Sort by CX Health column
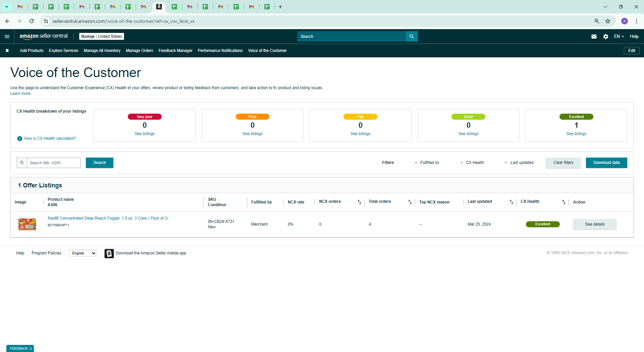The image size is (644, 352). click(564, 202)
